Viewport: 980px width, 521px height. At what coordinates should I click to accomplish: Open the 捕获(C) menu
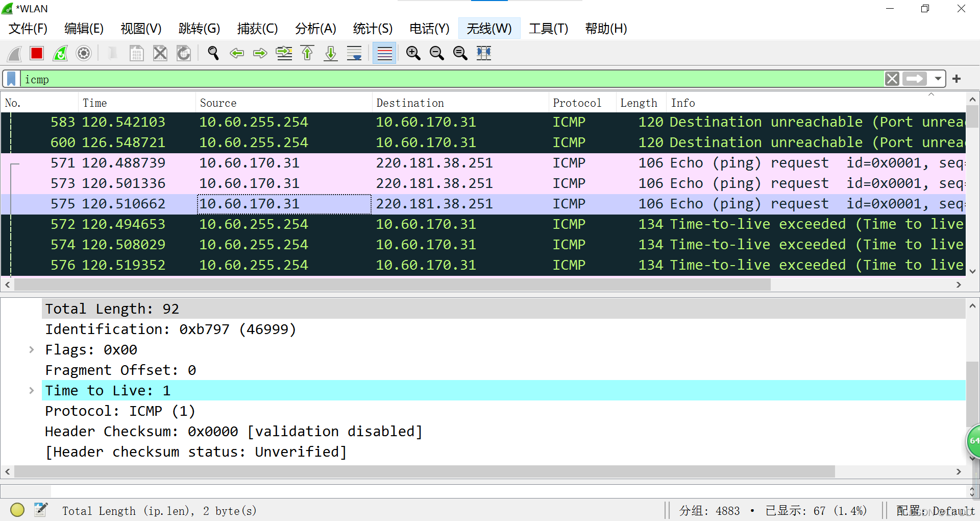pos(257,29)
